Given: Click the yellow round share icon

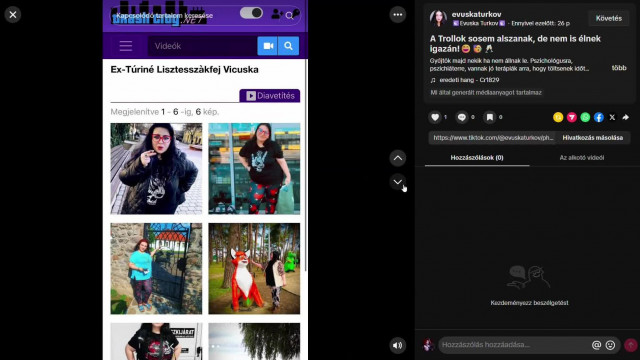Looking at the screenshot, I should (558, 117).
